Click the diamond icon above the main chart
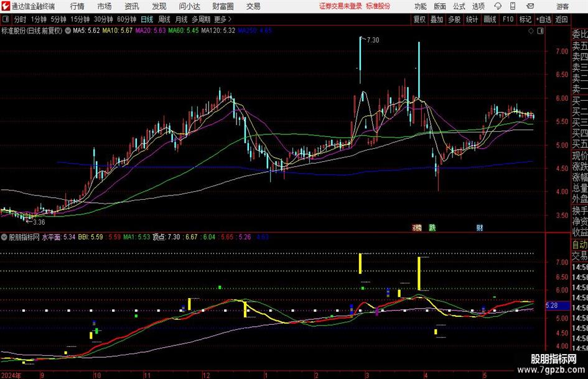The width and height of the screenshot is (588, 379). point(531,31)
